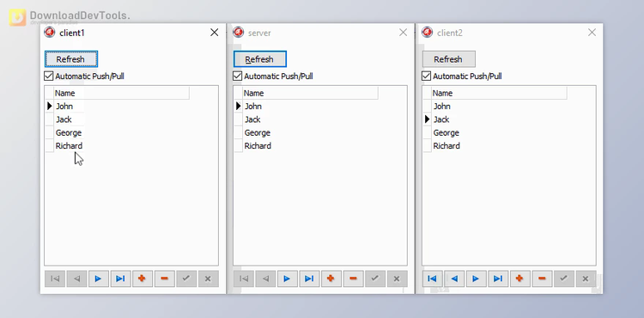644x318 pixels.
Task: Insert a new record in client2 window
Action: [x=520, y=278]
